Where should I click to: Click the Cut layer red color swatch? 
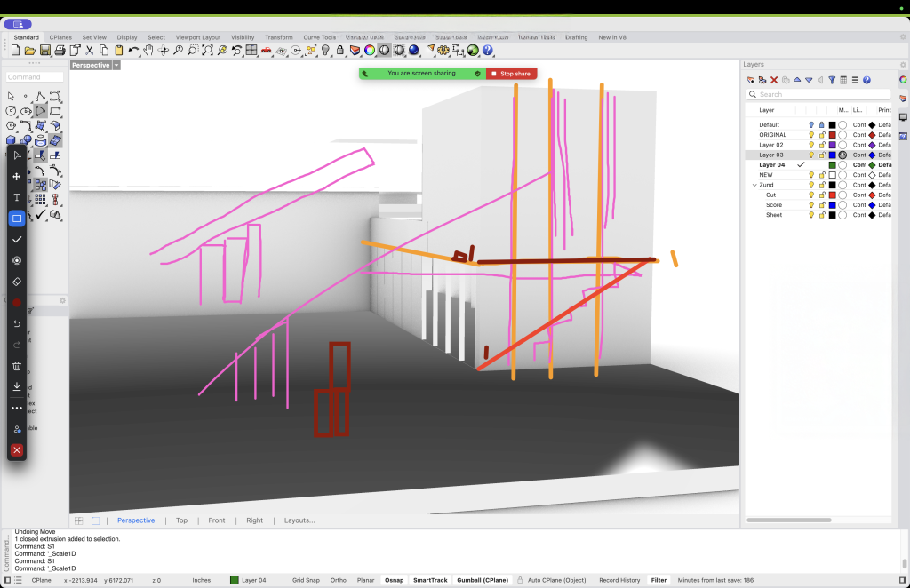(x=832, y=195)
